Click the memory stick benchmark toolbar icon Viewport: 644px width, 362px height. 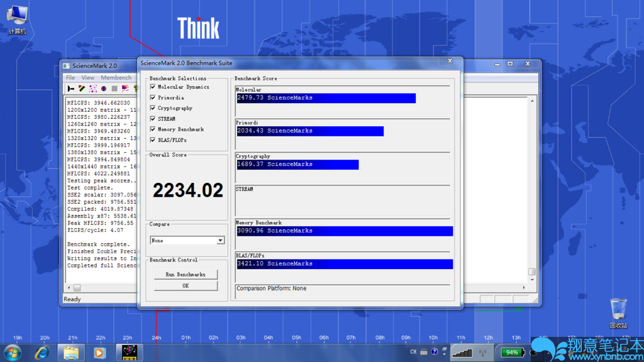(x=82, y=89)
